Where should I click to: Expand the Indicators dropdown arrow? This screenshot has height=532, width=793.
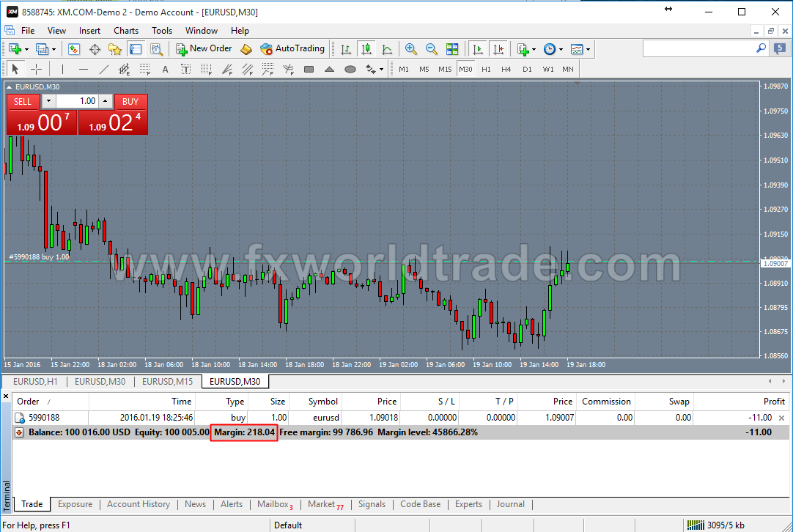534,50
